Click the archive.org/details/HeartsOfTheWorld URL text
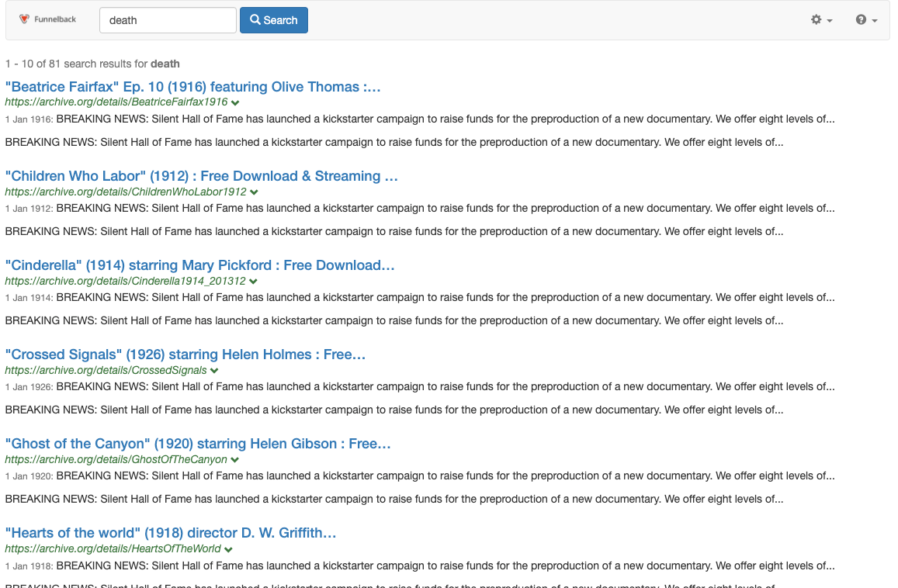This screenshot has height=588, width=898. (113, 548)
